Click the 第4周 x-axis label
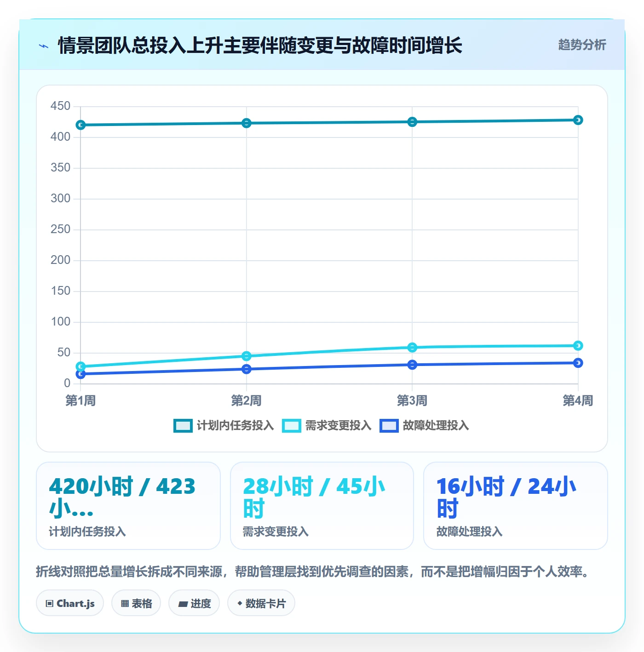The height and width of the screenshot is (652, 644). [x=578, y=400]
